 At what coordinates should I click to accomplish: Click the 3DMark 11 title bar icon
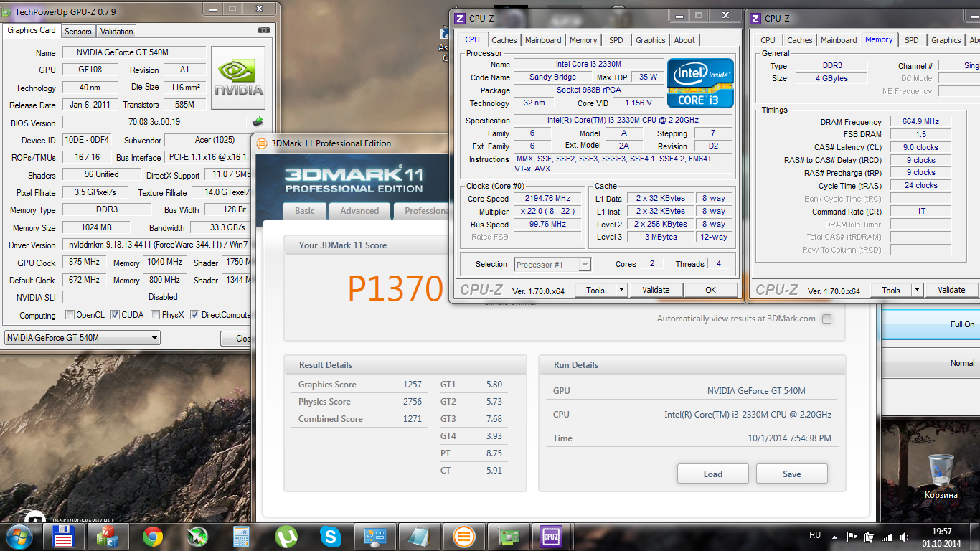[x=261, y=143]
